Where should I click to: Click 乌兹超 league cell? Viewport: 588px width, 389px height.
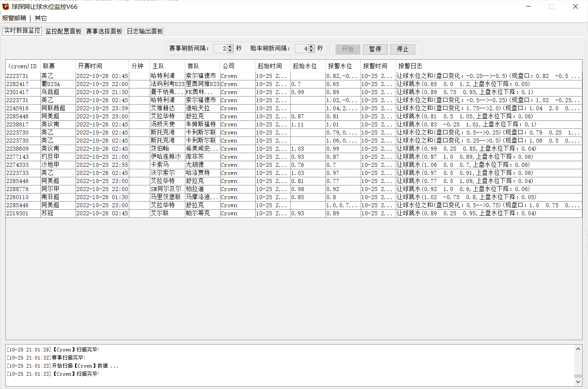(58, 92)
